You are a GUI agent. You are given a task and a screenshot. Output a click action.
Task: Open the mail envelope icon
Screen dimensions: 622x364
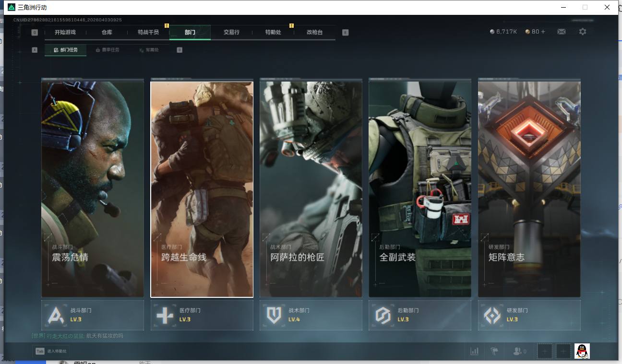pos(561,32)
